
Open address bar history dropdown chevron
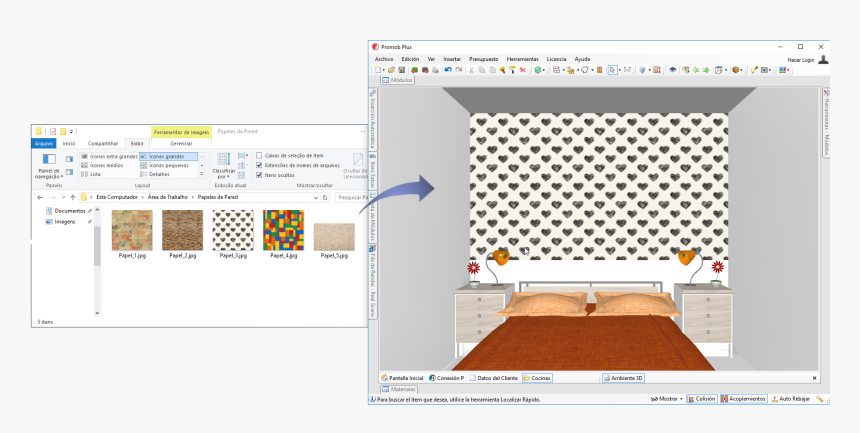point(316,198)
